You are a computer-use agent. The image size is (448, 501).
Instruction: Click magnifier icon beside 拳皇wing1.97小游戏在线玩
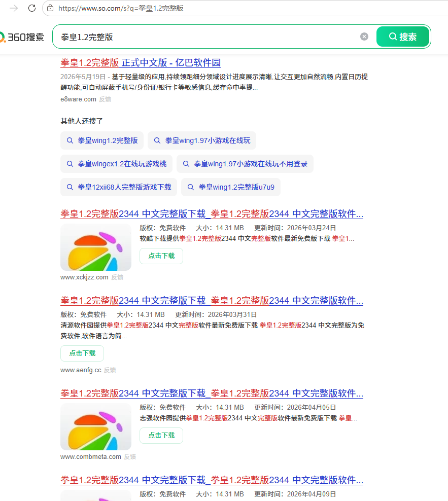pos(157,140)
